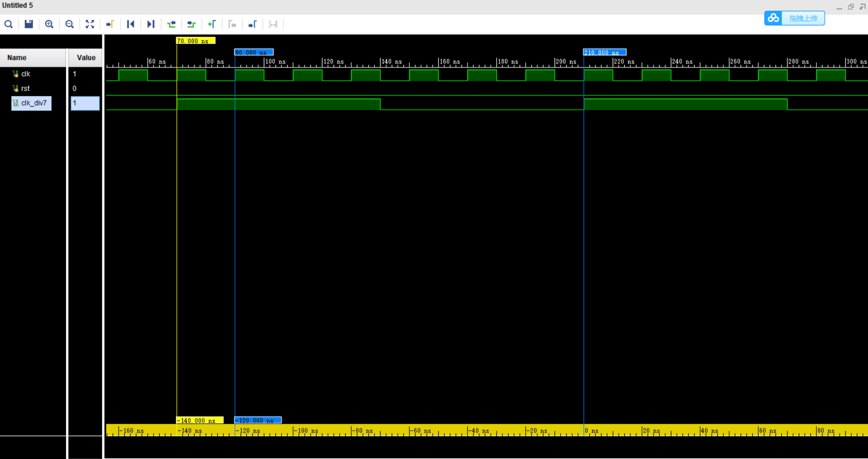
Task: Fit the waveform with Zoom Fit
Action: click(90, 24)
